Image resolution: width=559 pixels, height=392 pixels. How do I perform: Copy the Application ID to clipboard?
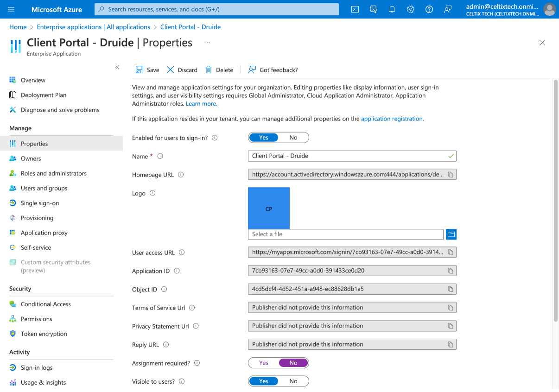(x=450, y=271)
